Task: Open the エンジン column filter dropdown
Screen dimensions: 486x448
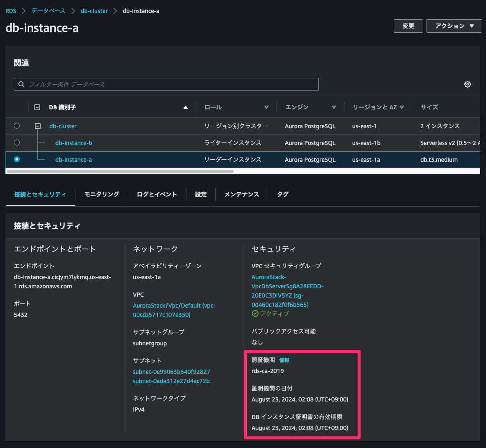Action: (334, 107)
